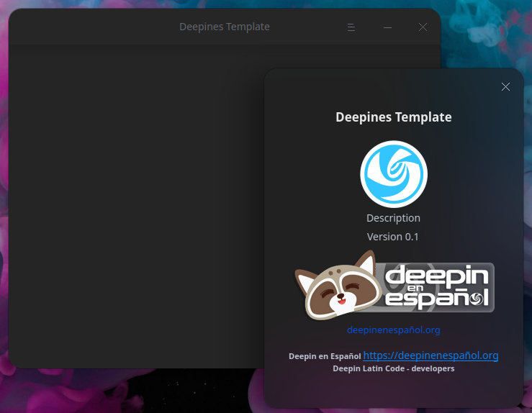This screenshot has width=532, height=413.
Task: Click 'Deepin Latin Code - developers' text
Action: [x=394, y=368]
